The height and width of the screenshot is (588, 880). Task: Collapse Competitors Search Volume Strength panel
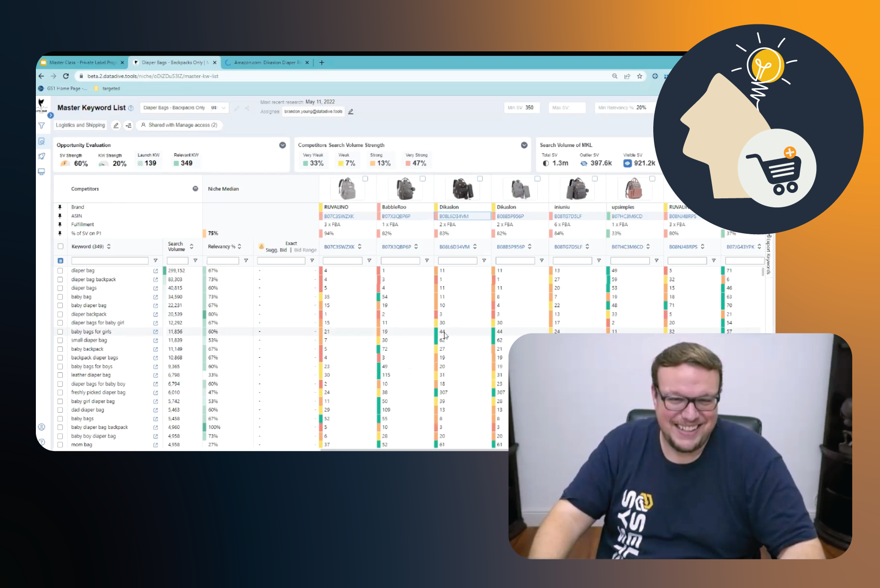coord(524,145)
